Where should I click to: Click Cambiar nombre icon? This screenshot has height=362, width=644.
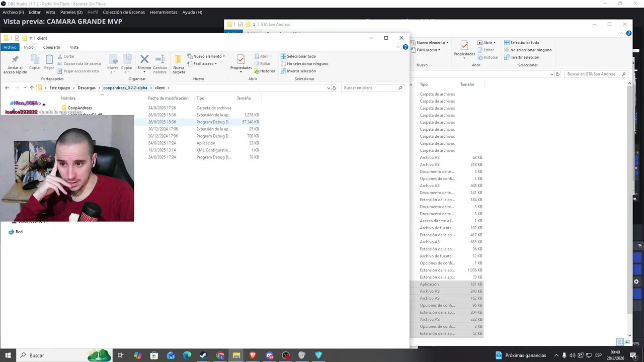[x=160, y=59]
